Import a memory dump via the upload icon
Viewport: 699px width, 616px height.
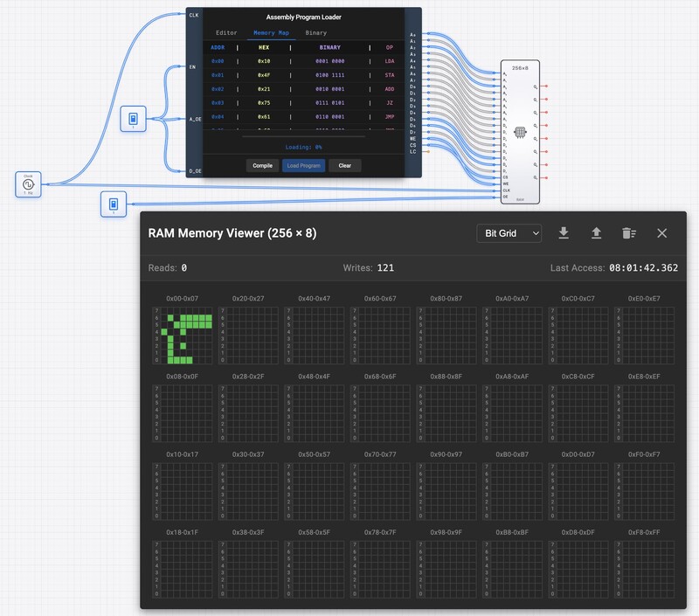(x=597, y=232)
